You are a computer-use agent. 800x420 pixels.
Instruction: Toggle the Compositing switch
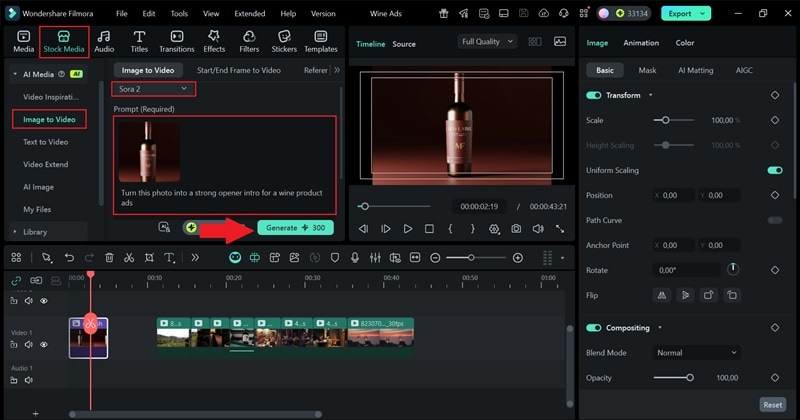point(593,328)
